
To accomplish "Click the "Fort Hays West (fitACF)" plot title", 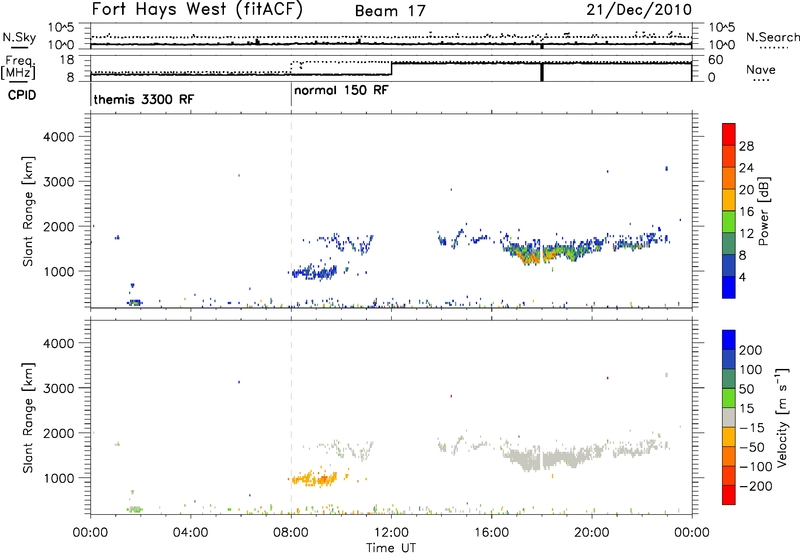I will click(197, 10).
